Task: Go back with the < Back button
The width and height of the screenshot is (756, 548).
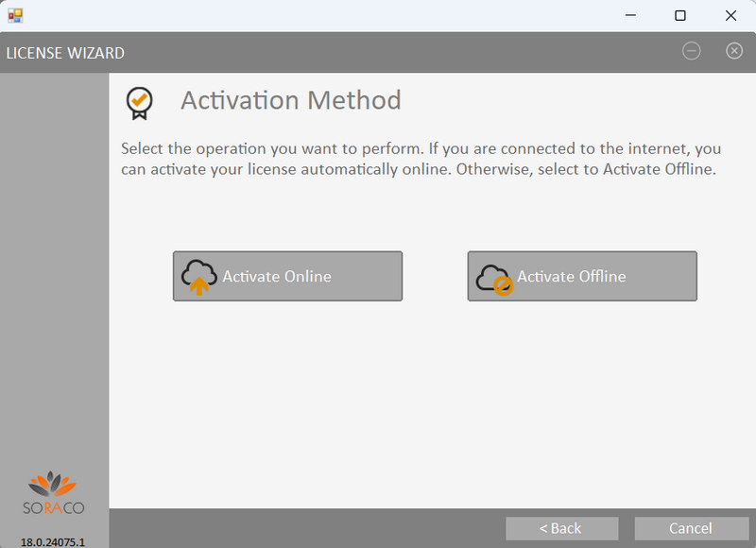Action: (x=561, y=528)
